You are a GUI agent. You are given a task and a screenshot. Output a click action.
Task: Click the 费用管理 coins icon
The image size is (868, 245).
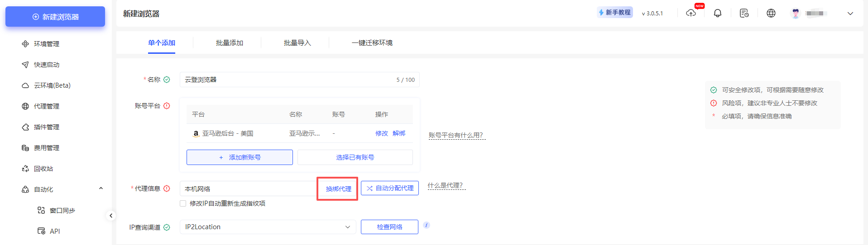tap(25, 148)
